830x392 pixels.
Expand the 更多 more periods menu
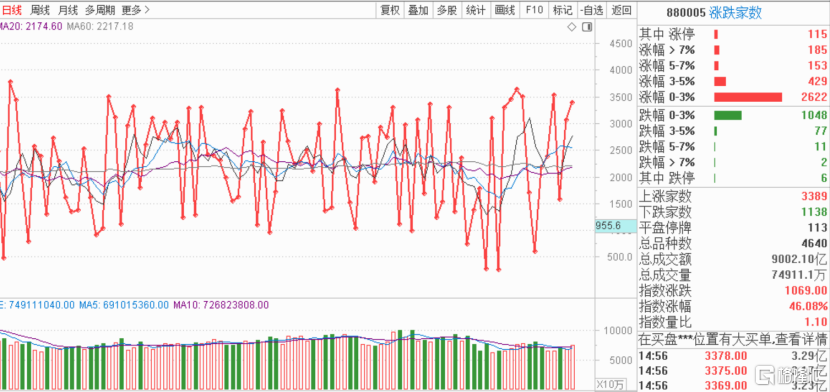(x=136, y=10)
